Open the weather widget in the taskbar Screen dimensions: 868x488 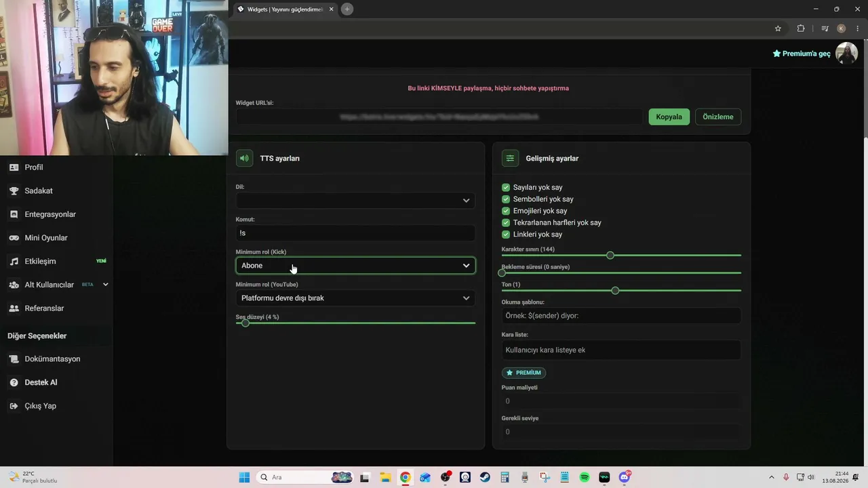34,477
